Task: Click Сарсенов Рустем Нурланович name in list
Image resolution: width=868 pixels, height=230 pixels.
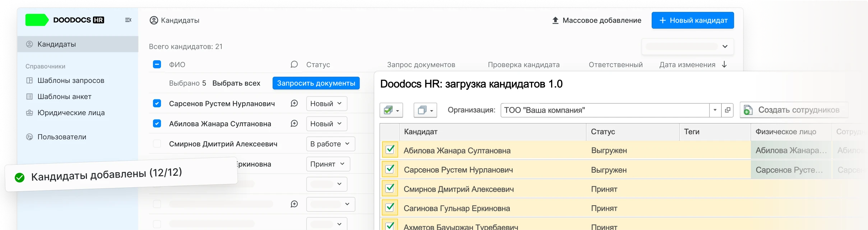Action: (222, 103)
